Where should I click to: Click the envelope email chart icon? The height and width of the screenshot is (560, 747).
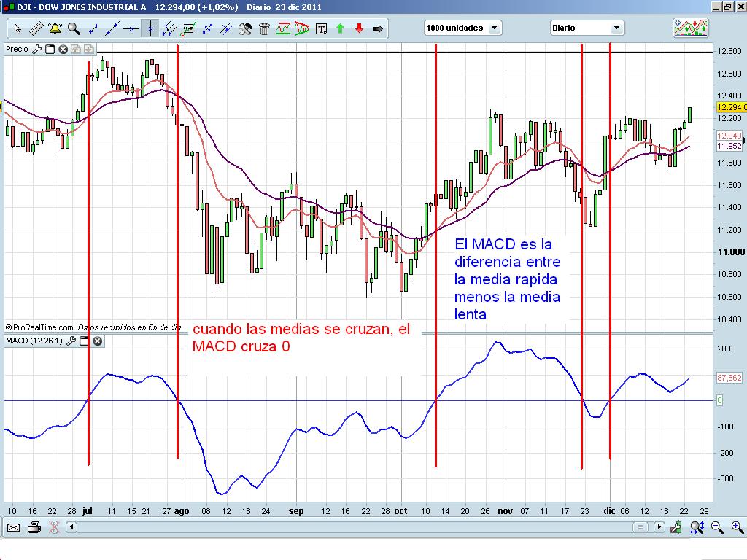[x=14, y=528]
